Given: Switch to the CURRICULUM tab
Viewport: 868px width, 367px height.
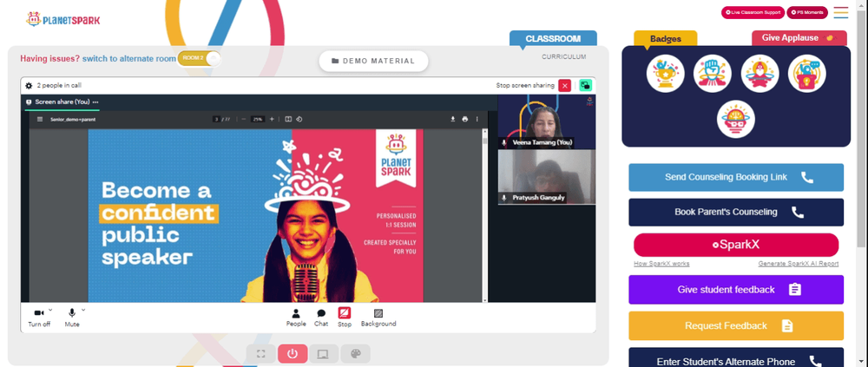Looking at the screenshot, I should coord(563,57).
